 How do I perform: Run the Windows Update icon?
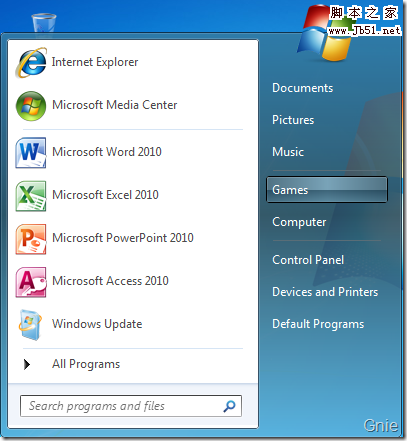click(x=31, y=325)
